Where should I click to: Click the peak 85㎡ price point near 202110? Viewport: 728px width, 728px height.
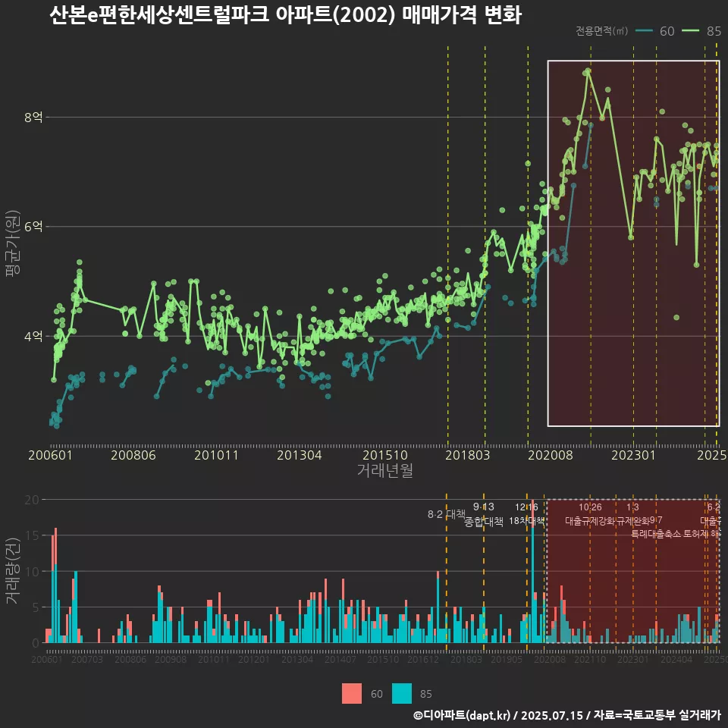pyautogui.click(x=588, y=71)
